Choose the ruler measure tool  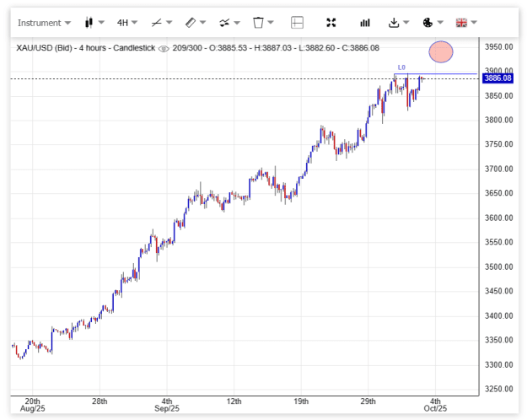pyautogui.click(x=191, y=23)
